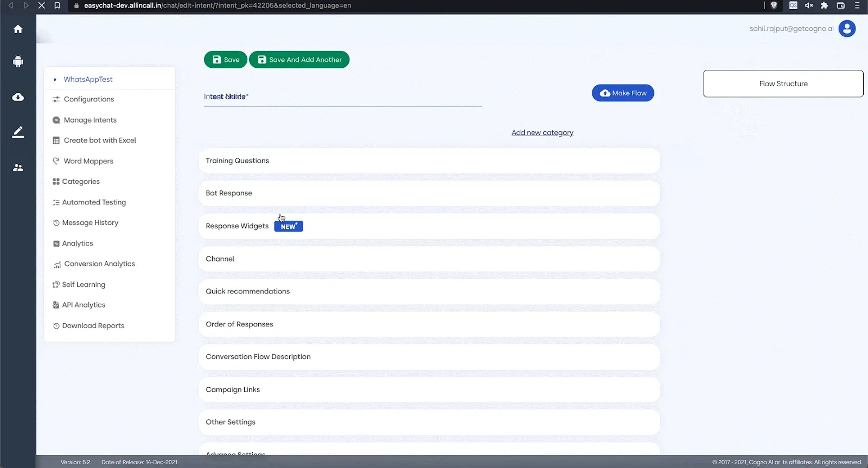Expand the Quick recommendations section
Viewport: 868px width, 468px height.
[x=429, y=292]
